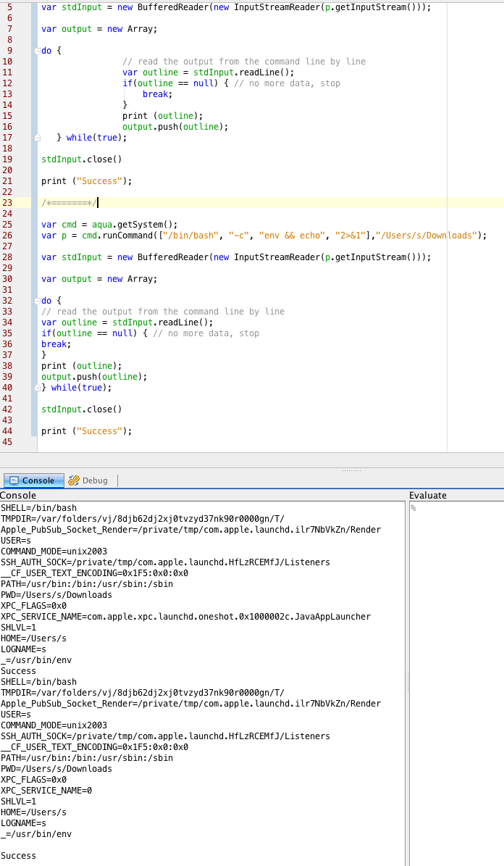The width and height of the screenshot is (504, 866).
Task: Click the "Console" heading above the output
Action: click(x=18, y=496)
